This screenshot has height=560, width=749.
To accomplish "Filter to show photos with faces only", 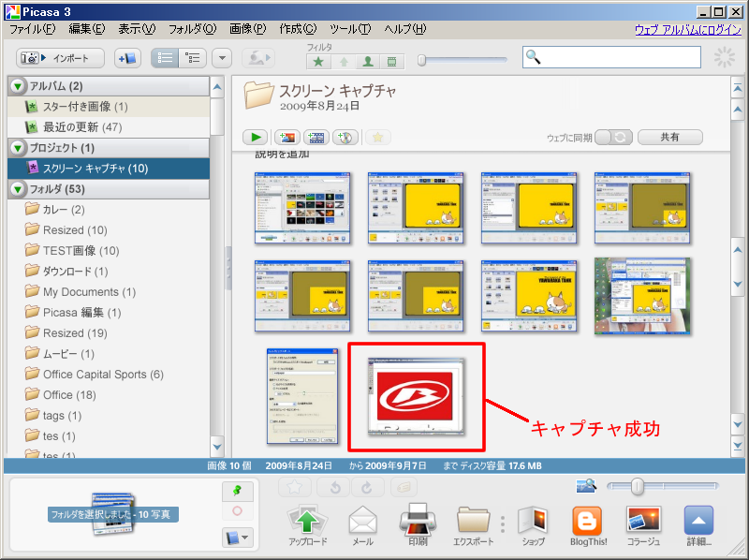I will 368,61.
